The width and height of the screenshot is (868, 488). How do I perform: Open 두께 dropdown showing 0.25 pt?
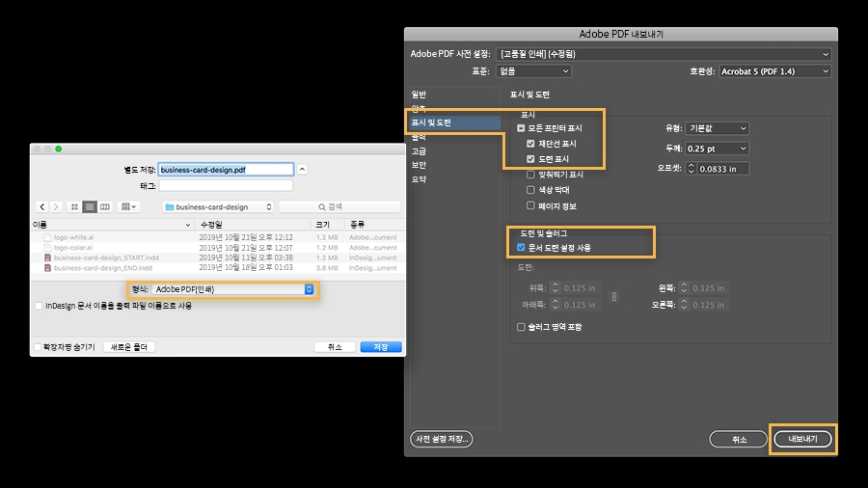717,149
